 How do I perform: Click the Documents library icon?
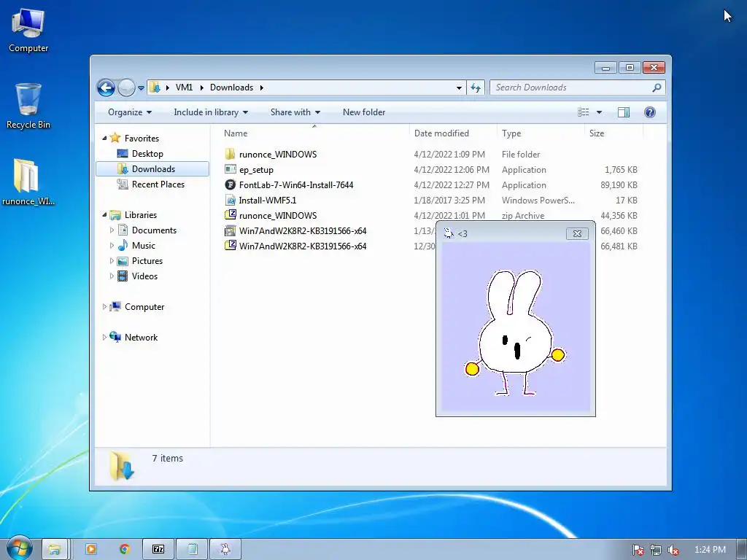[x=123, y=230]
